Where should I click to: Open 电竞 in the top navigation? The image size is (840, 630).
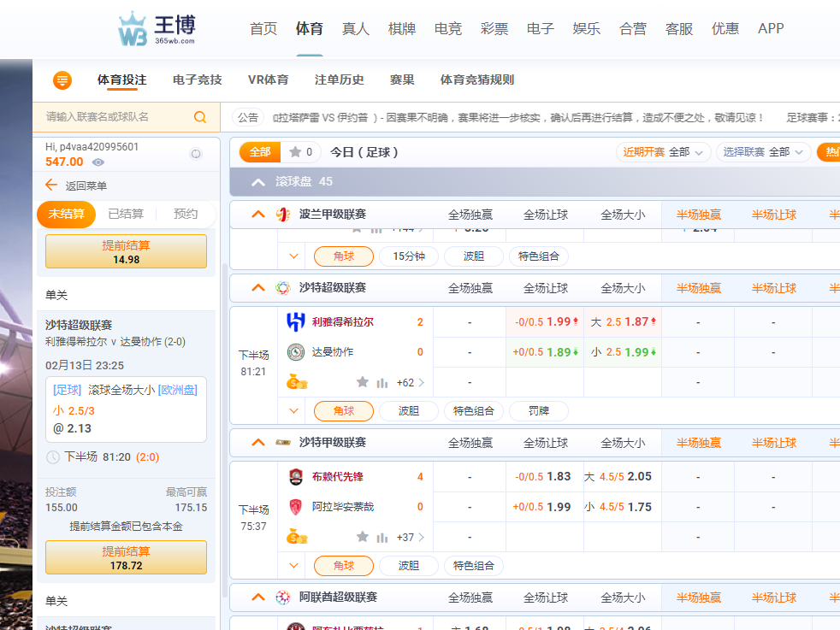point(448,28)
